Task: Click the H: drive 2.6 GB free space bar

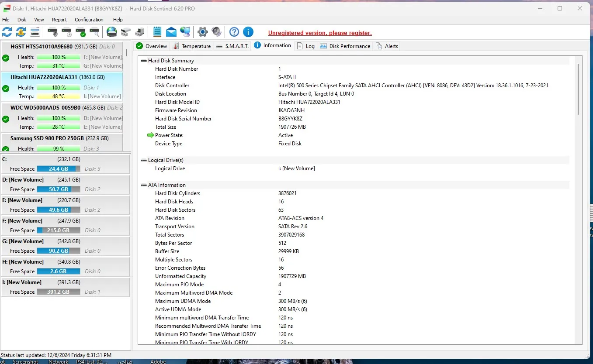Action: click(59, 271)
